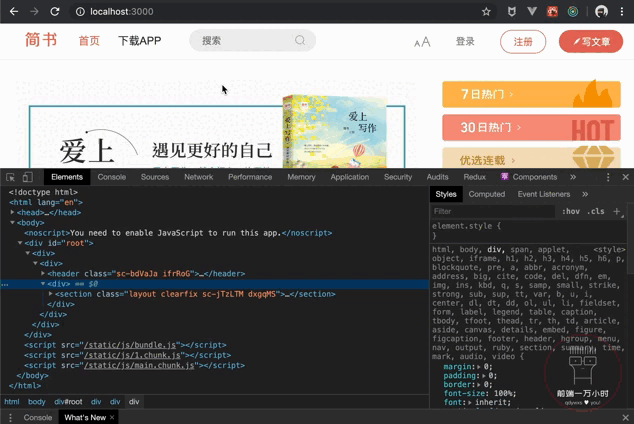Viewport: 634px width, 424px height.
Task: Bookmark page with the star icon
Action: (x=486, y=12)
